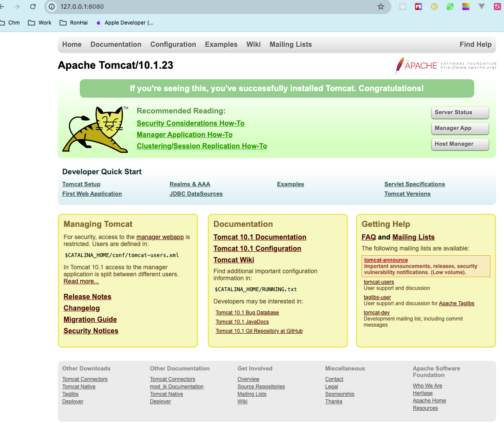
Task: Open Tomcat 10.1 JavaDocs link
Action: (x=242, y=322)
